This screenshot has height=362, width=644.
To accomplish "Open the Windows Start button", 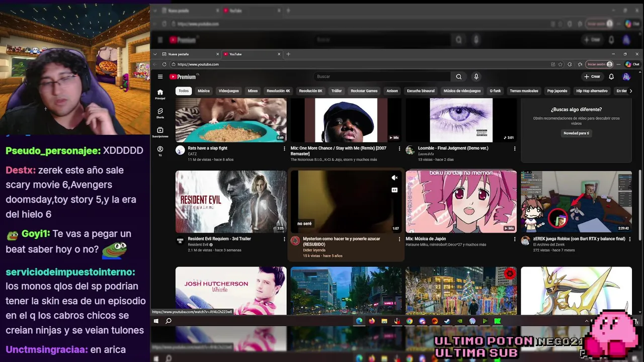I will [x=156, y=321].
